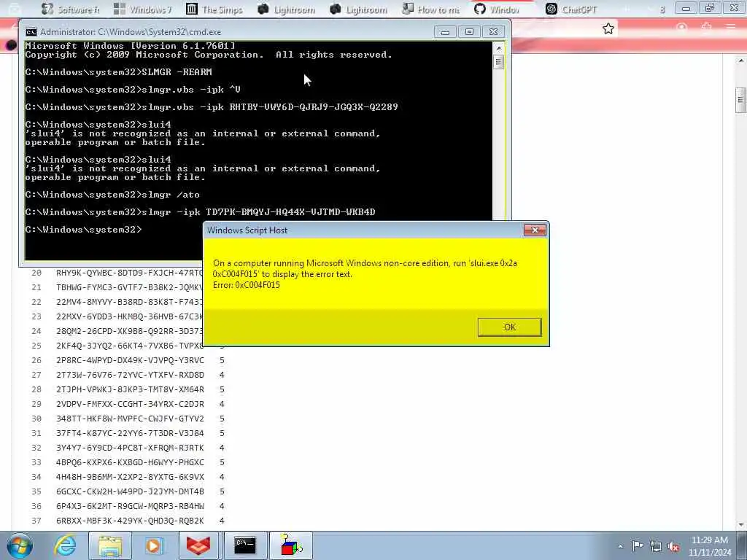Select key 2TJPH-VPWKJ-8JKP3-TMT8V-XM64R
The height and width of the screenshot is (560, 747).
tap(130, 389)
